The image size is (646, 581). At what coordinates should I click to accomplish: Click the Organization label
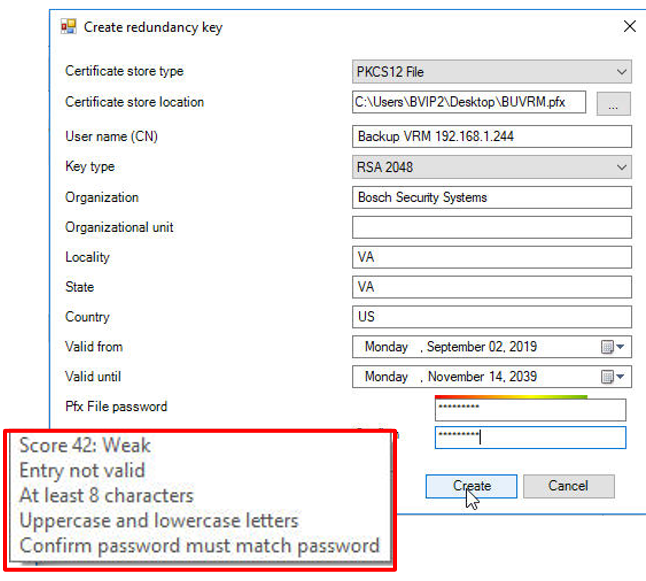tap(102, 197)
